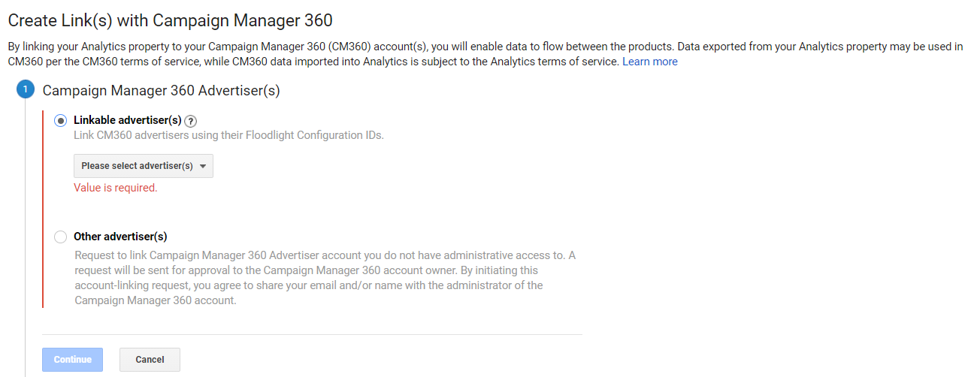Click the Other advertiser request description paragraph

click(325, 278)
